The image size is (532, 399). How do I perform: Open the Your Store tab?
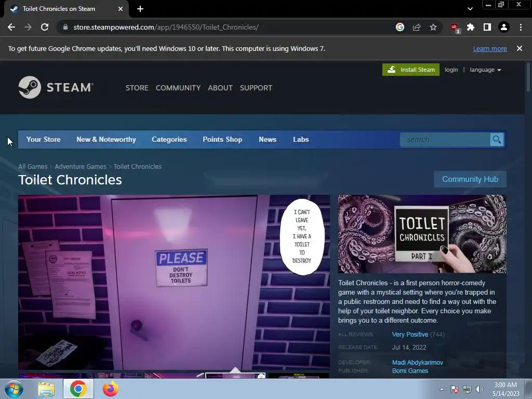[x=44, y=139]
